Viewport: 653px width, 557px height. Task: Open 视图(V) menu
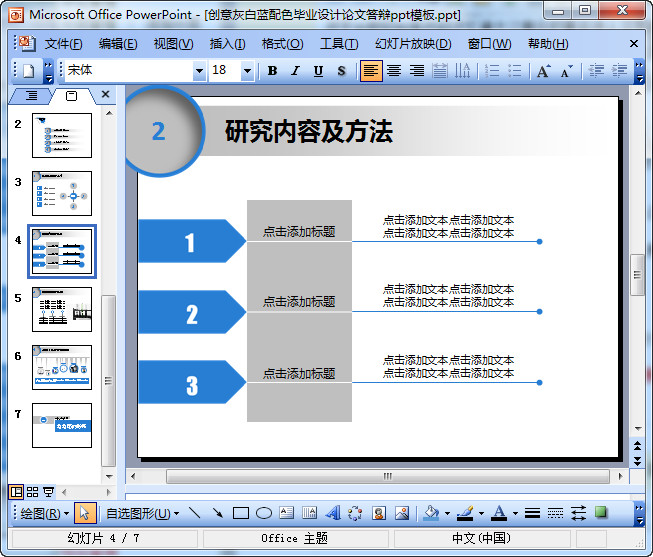click(x=173, y=44)
